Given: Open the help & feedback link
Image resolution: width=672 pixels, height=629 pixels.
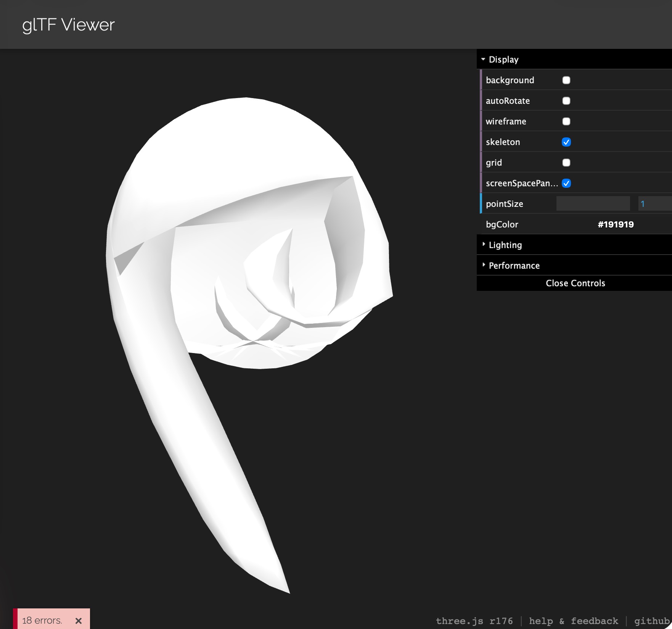Looking at the screenshot, I should (x=573, y=621).
